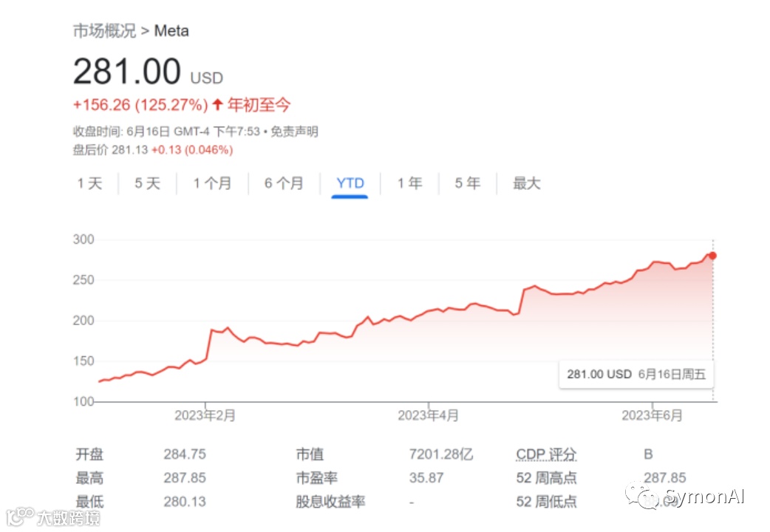Click the market cap 7201.28亿
The width and height of the screenshot is (770, 532).
(441, 454)
